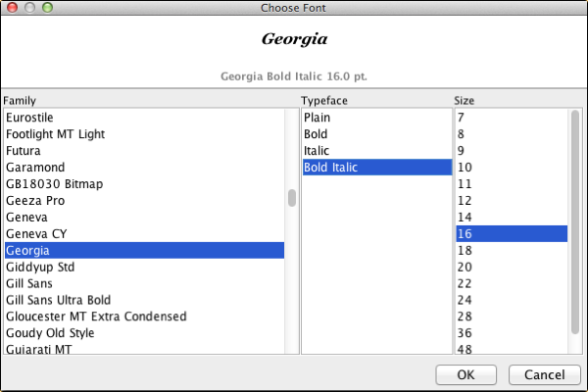
Task: Set font size to 8
Action: point(512,134)
